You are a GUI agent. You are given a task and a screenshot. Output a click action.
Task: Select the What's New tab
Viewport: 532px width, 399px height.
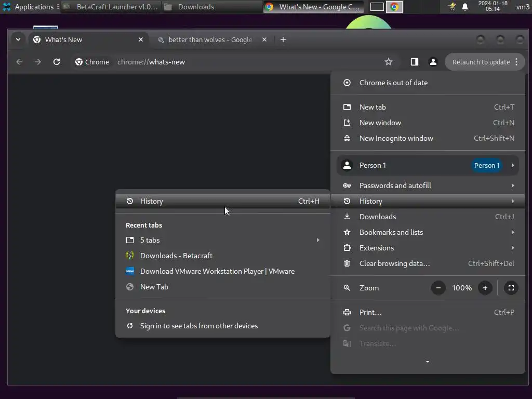pyautogui.click(x=88, y=39)
